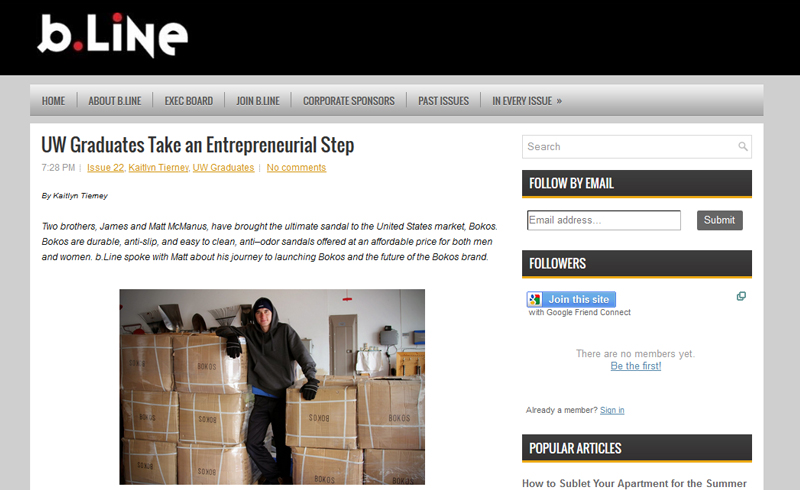View the Past Issues page

tap(443, 101)
